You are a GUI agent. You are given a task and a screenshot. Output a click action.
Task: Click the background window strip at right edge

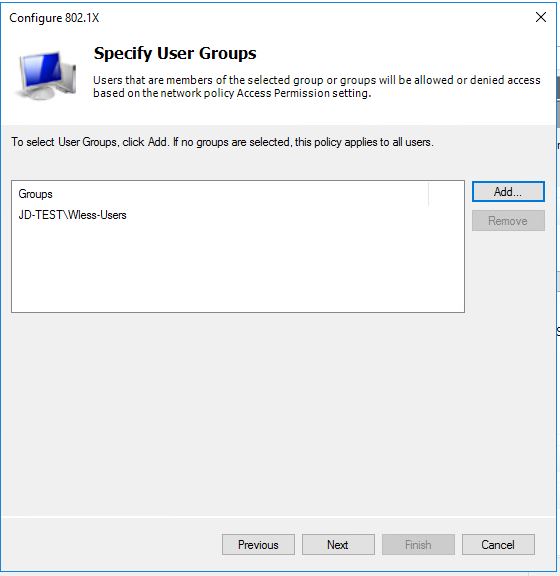558,257
